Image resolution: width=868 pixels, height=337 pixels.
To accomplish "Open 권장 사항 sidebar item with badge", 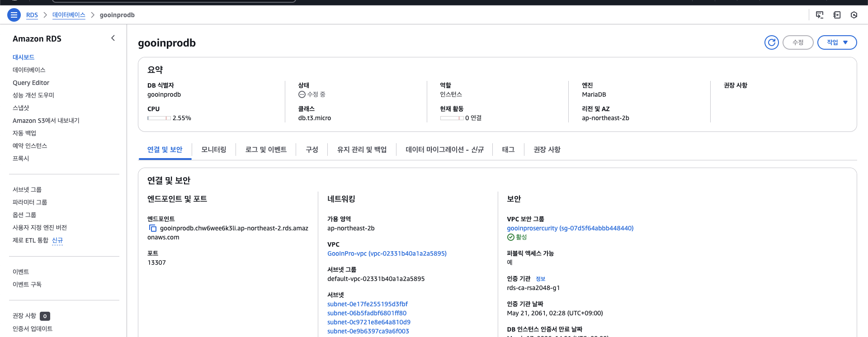I will (24, 316).
